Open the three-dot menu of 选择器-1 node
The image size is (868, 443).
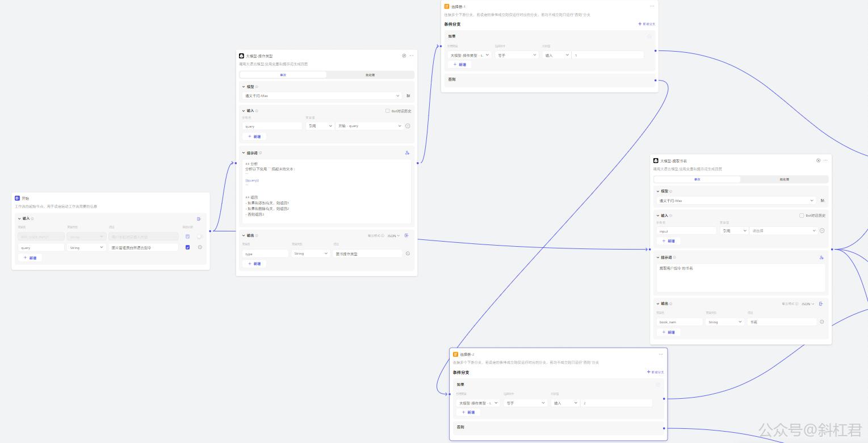652,6
